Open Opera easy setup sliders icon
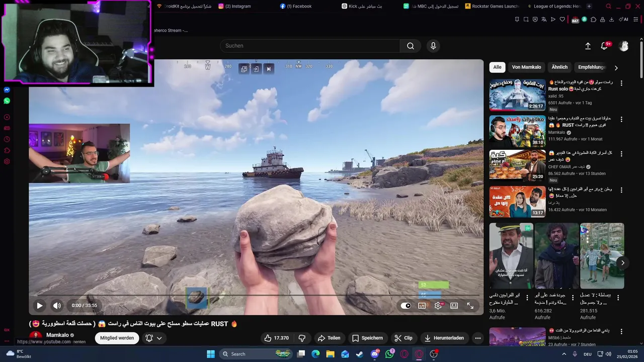This screenshot has width=644, height=362. [636, 20]
